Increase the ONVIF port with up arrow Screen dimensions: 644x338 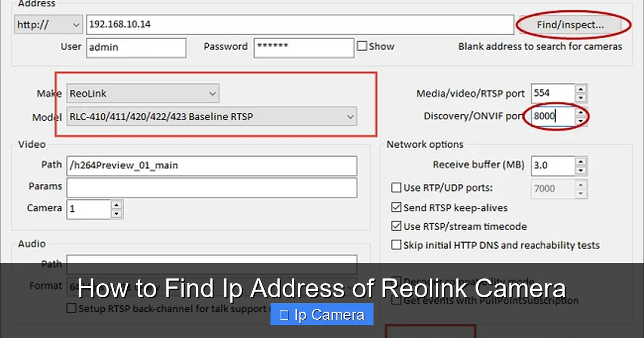tap(581, 112)
